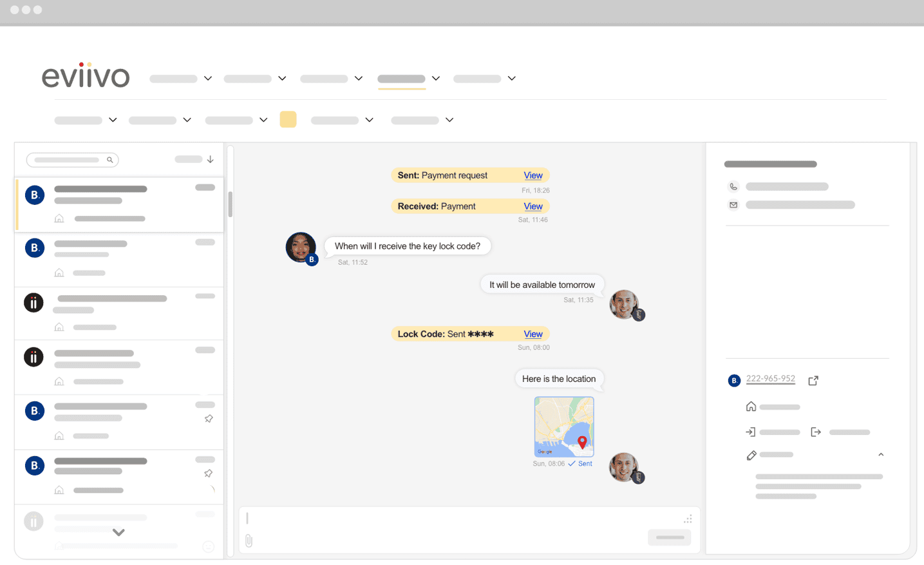Click the home icon under booking 222-965-952

(751, 407)
